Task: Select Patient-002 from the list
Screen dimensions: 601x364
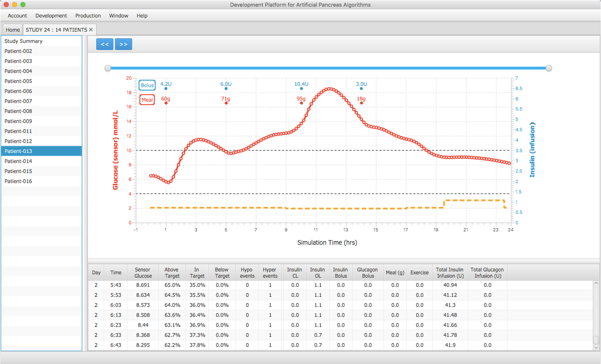Action: click(x=18, y=51)
